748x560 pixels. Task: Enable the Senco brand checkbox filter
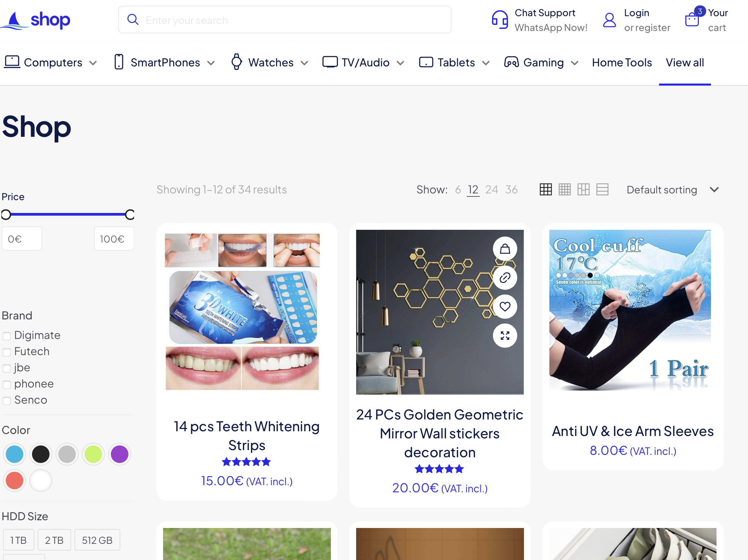point(6,400)
